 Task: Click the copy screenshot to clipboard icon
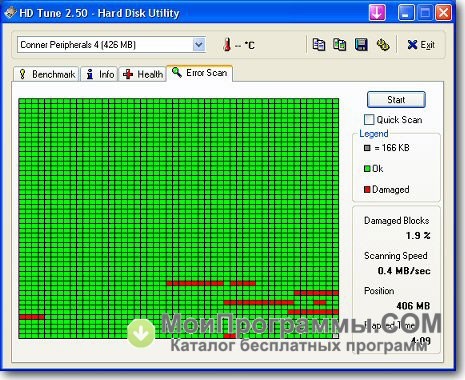click(x=340, y=45)
